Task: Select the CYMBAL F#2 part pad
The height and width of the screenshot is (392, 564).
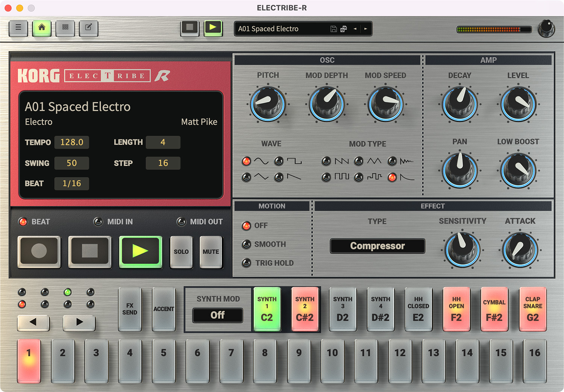Action: (494, 309)
